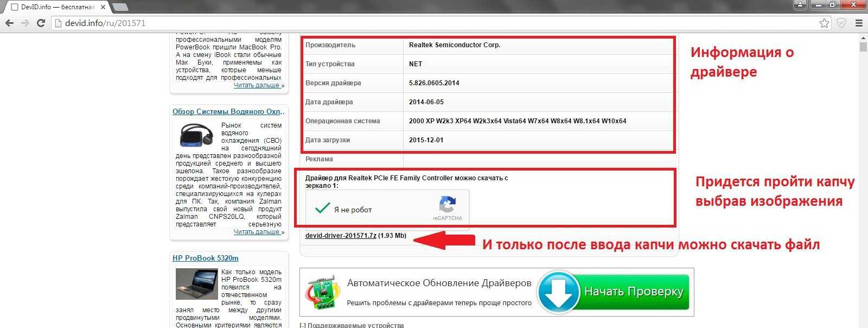
Task: Click the page vertical scrollbar thumb
Action: click(x=863, y=47)
